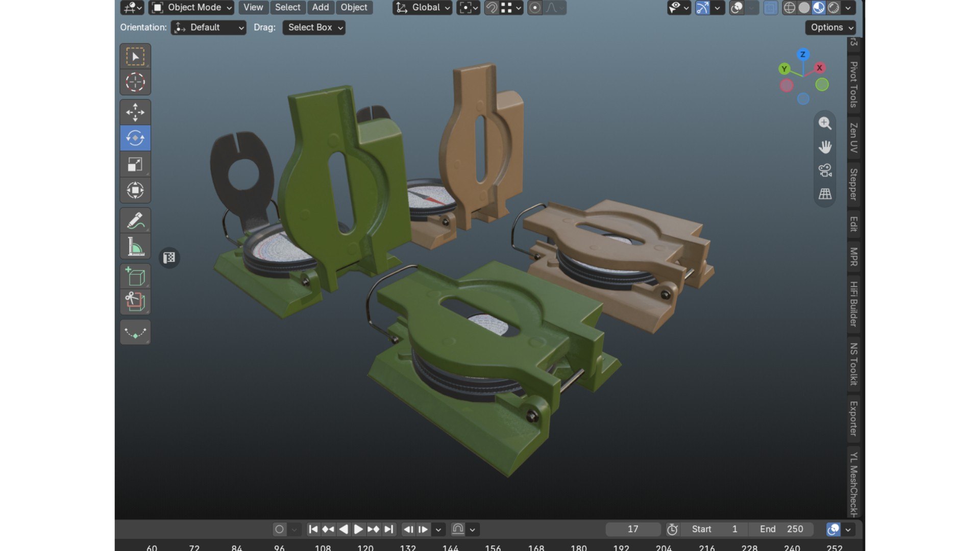This screenshot has height=551, width=980.
Task: Choose the Move tool
Action: (x=135, y=112)
